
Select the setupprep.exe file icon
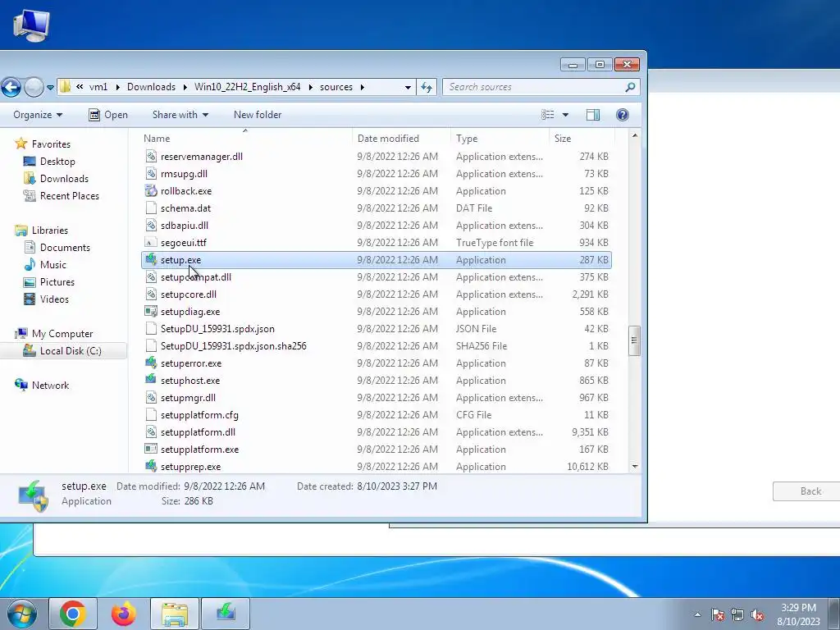pyautogui.click(x=151, y=466)
